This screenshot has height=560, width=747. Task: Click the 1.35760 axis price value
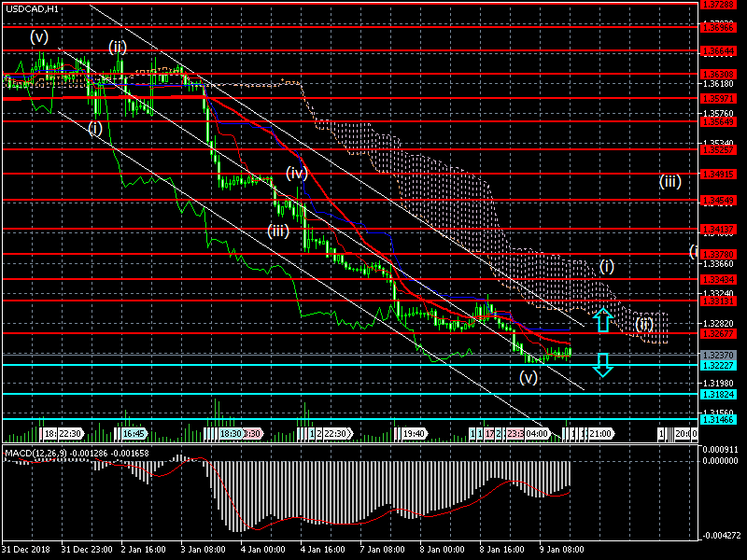tap(718, 113)
